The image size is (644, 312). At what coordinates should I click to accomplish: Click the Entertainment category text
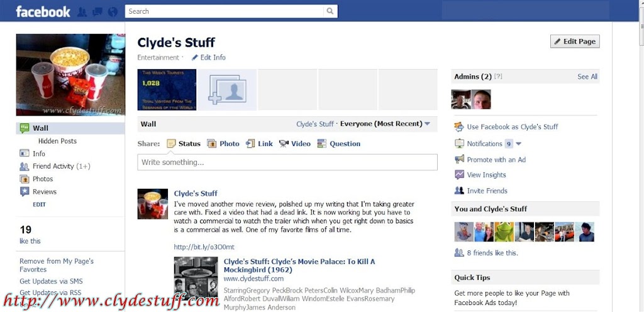coord(158,57)
